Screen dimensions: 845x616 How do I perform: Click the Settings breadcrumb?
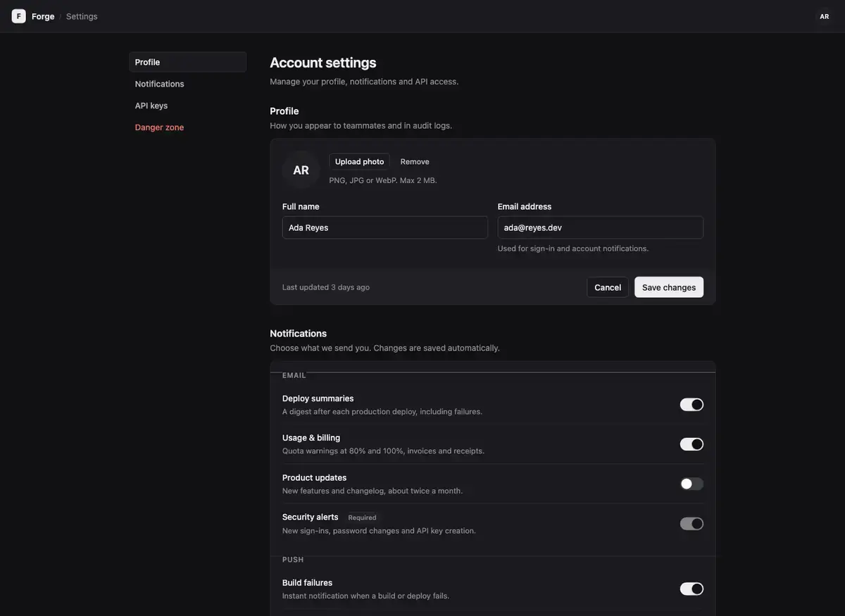coord(82,16)
